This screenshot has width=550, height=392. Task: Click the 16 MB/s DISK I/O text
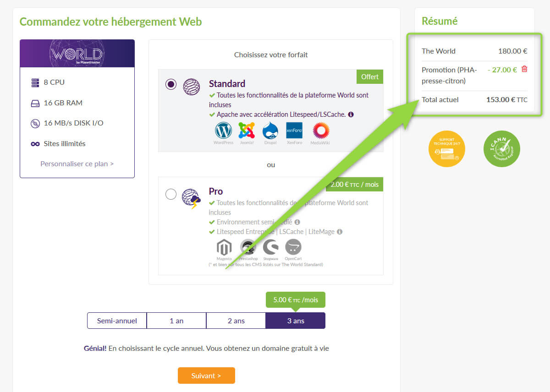pyautogui.click(x=74, y=123)
